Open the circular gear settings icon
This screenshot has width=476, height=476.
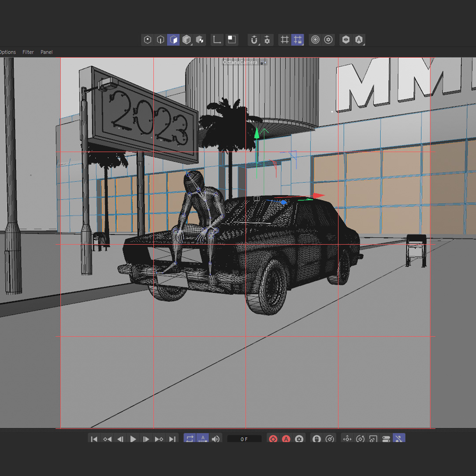point(328,40)
